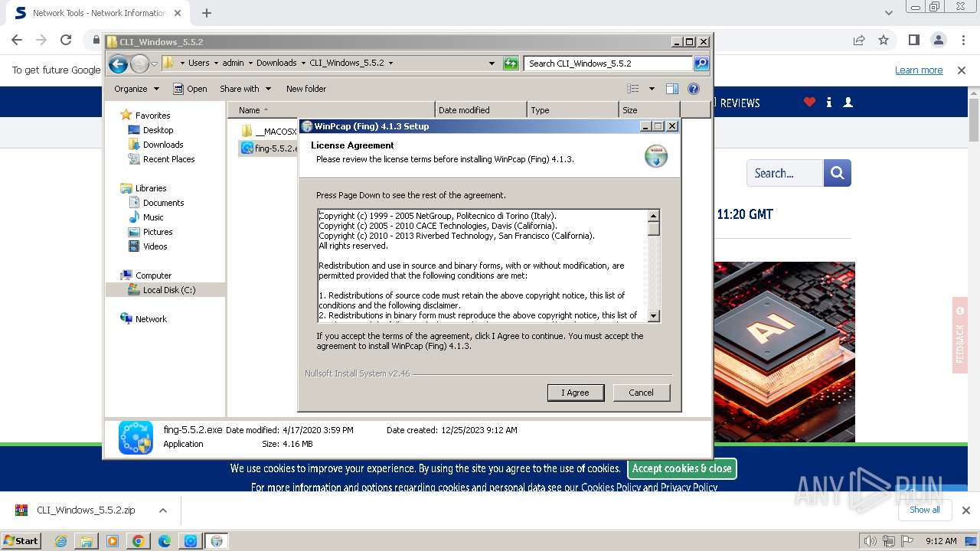Image resolution: width=980 pixels, height=551 pixels.
Task: Bookmark the page with the star icon
Action: click(x=884, y=40)
